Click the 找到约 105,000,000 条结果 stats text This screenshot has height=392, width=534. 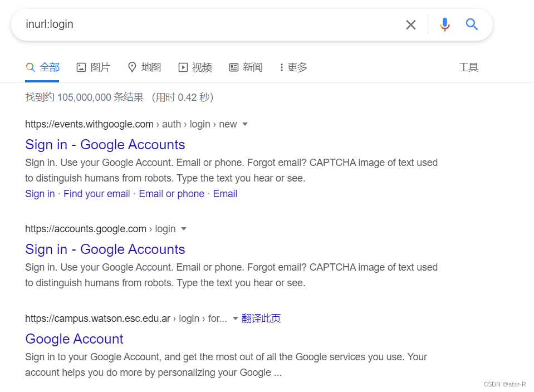tap(84, 97)
